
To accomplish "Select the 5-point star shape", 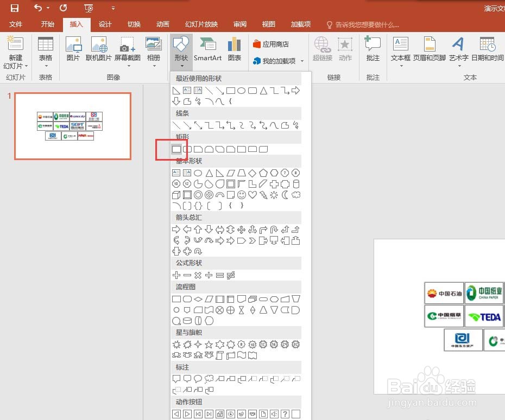I will pos(209,345).
